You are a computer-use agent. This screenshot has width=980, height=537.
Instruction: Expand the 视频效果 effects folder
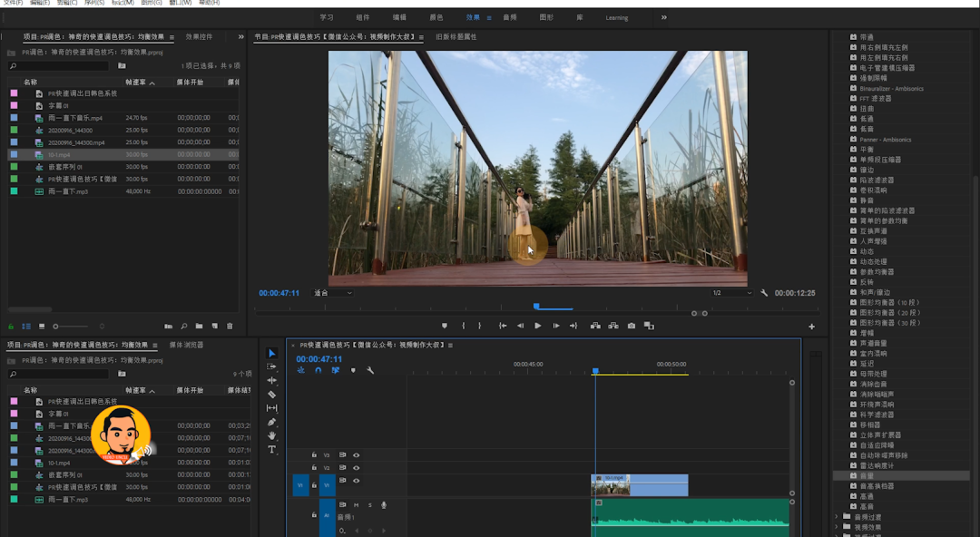tap(837, 527)
